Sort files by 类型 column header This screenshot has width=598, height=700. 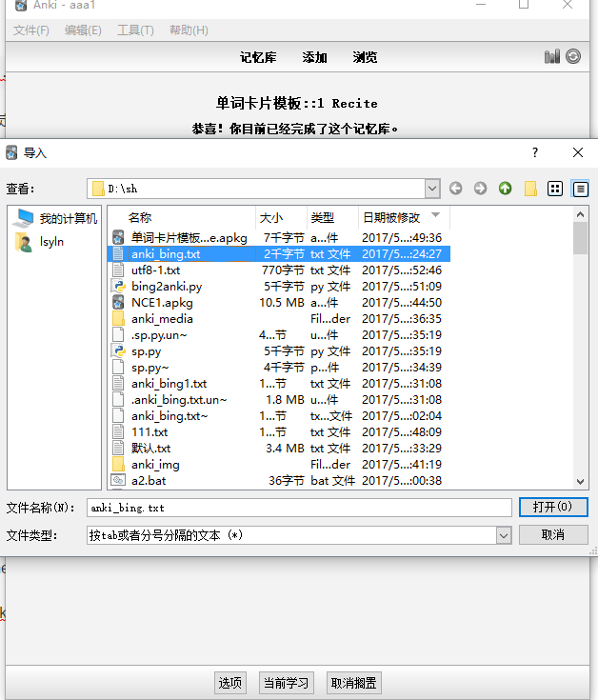click(x=332, y=217)
